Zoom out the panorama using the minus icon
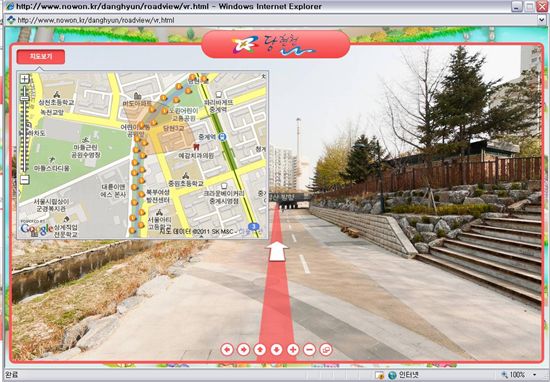The width and height of the screenshot is (550, 382). [x=309, y=349]
